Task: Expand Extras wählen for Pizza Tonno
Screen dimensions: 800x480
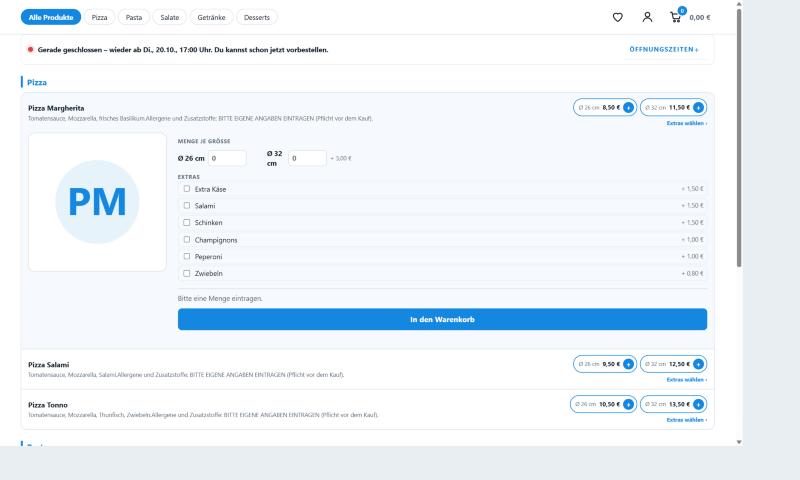Action: (x=687, y=420)
